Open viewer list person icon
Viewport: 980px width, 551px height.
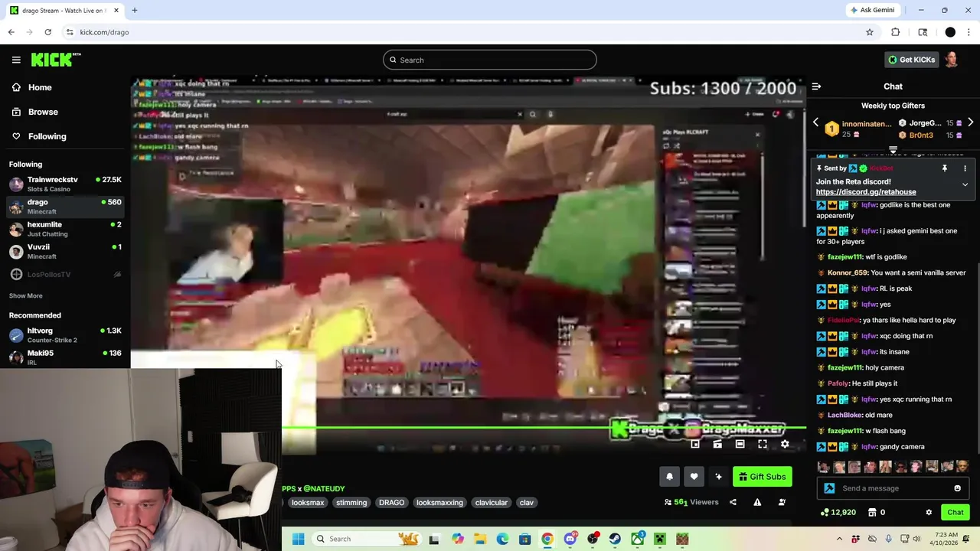[x=782, y=502]
